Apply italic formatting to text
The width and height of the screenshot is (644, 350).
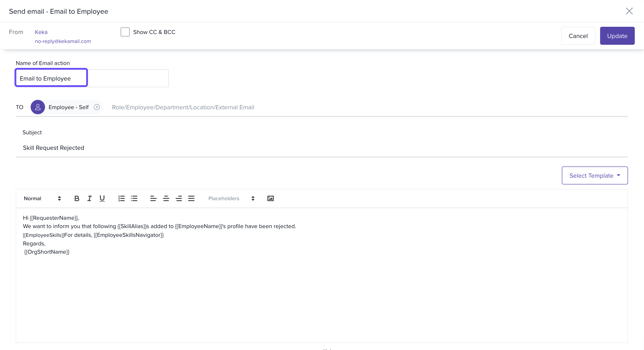coord(89,198)
